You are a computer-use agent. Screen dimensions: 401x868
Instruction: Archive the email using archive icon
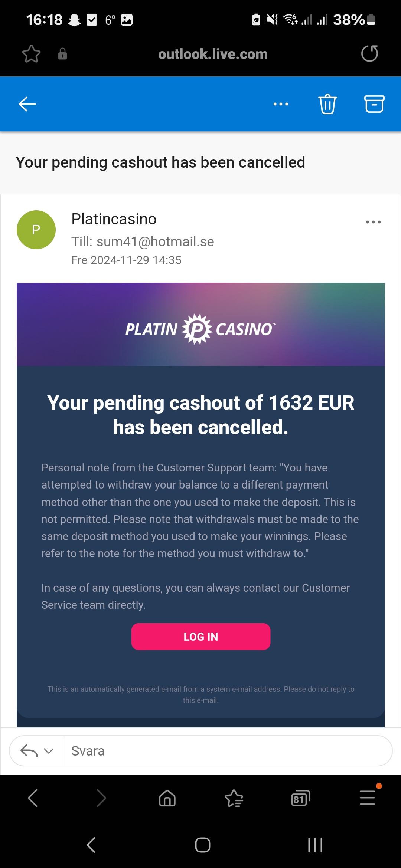(x=374, y=104)
